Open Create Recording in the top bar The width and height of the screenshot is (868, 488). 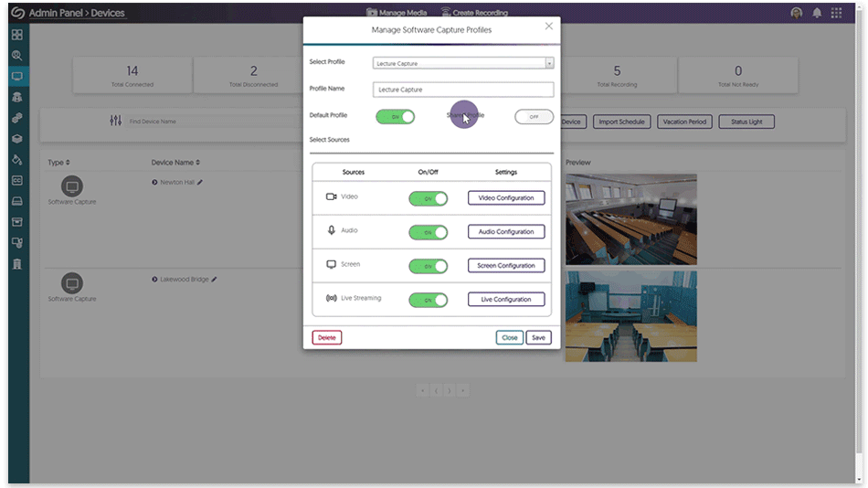(474, 12)
